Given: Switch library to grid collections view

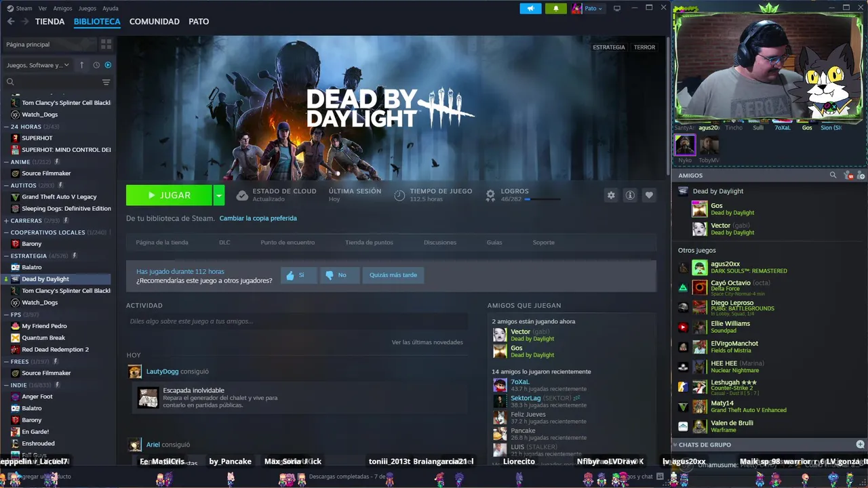Looking at the screenshot, I should [106, 44].
